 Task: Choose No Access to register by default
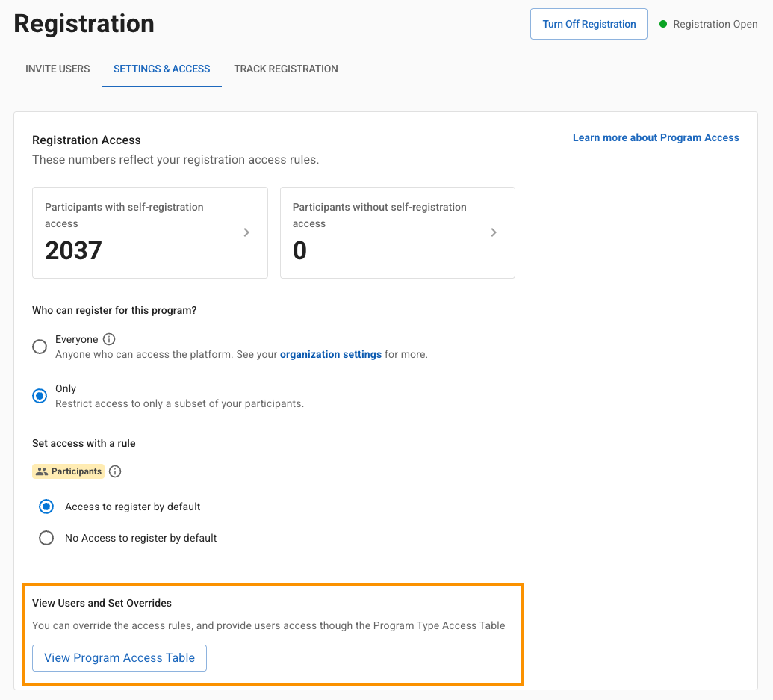46,538
